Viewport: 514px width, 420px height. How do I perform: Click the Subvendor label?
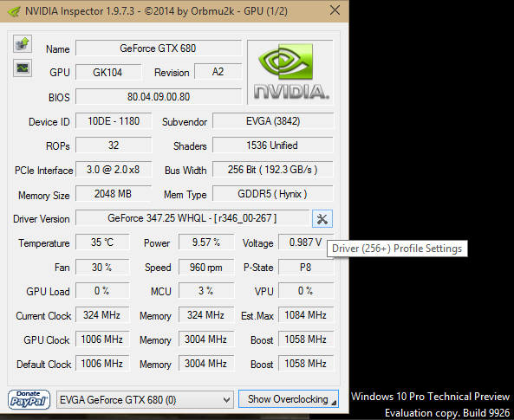(185, 122)
